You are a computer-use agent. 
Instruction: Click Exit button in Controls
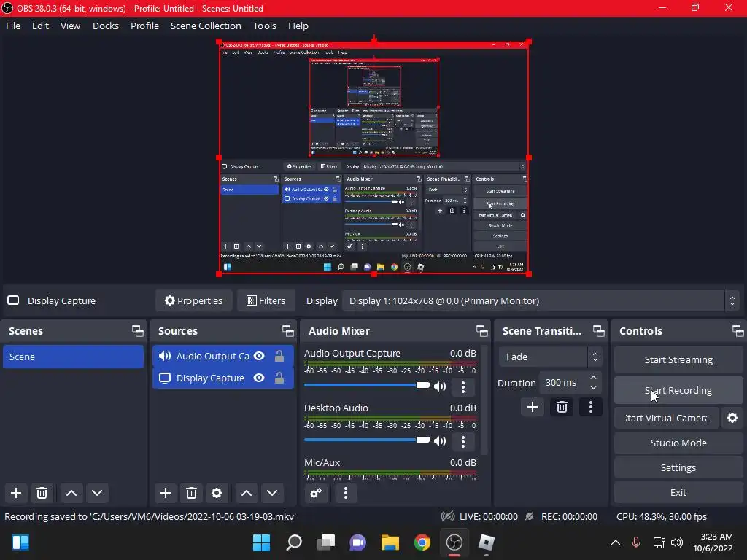pos(678,492)
